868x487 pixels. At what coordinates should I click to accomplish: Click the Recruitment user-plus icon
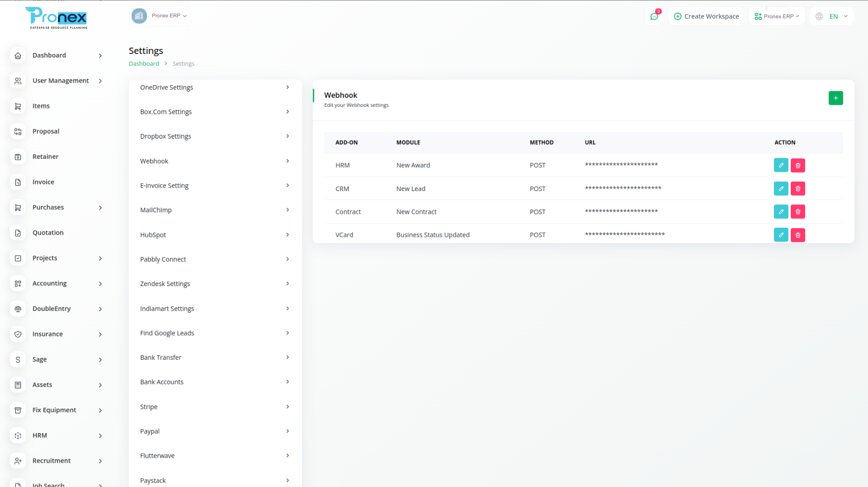point(18,461)
